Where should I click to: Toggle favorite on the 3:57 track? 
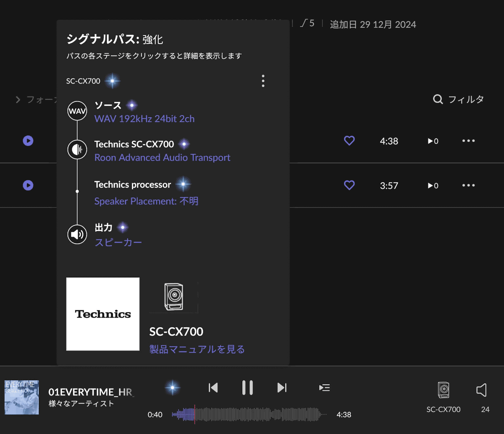(349, 185)
